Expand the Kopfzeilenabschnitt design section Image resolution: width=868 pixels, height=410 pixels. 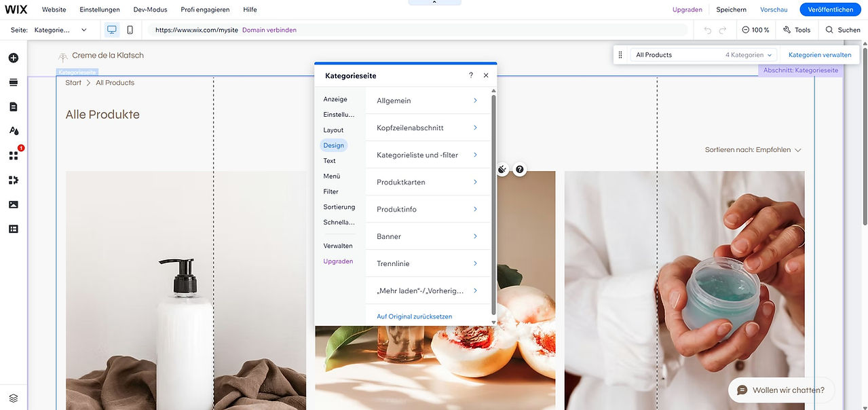(428, 128)
